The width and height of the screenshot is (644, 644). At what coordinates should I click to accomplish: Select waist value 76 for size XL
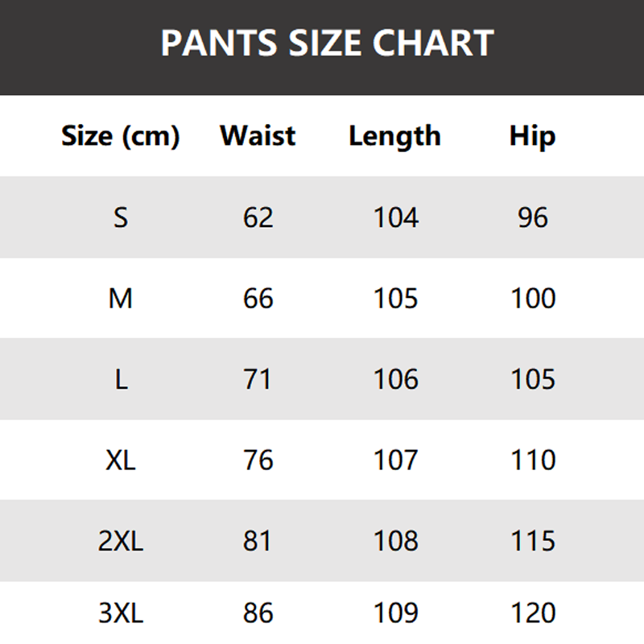[258, 460]
